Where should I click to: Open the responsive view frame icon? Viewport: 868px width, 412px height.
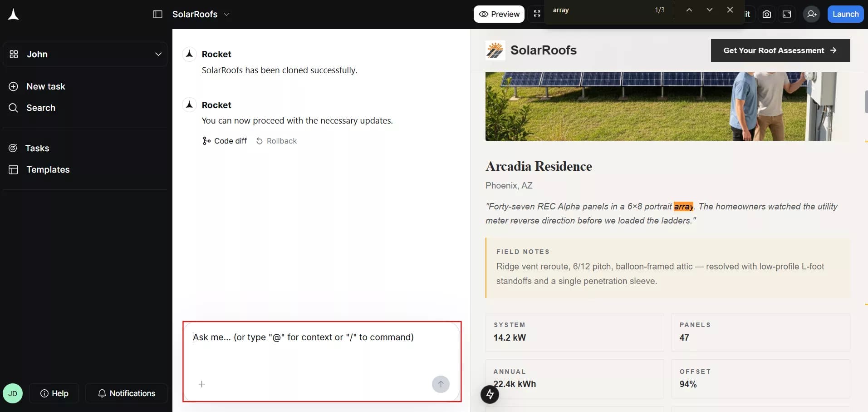pyautogui.click(x=787, y=14)
